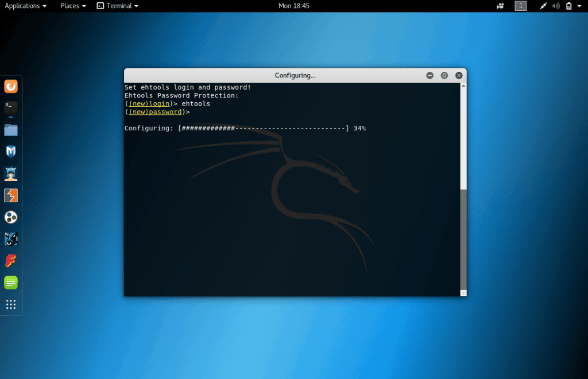Click the 'Ehtools Password Protection:' line
Viewport: 588px width, 379px height.
pyautogui.click(x=181, y=95)
